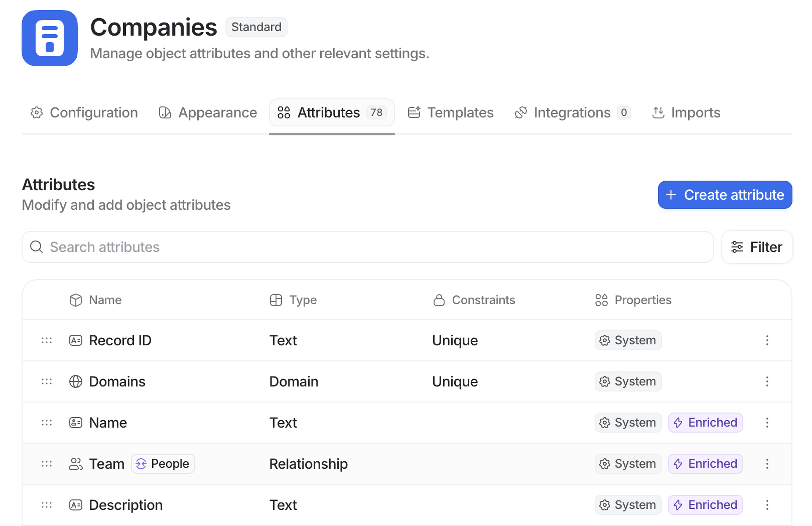The width and height of the screenshot is (812, 526).
Task: Click drag handle of Team row
Action: pyautogui.click(x=47, y=464)
